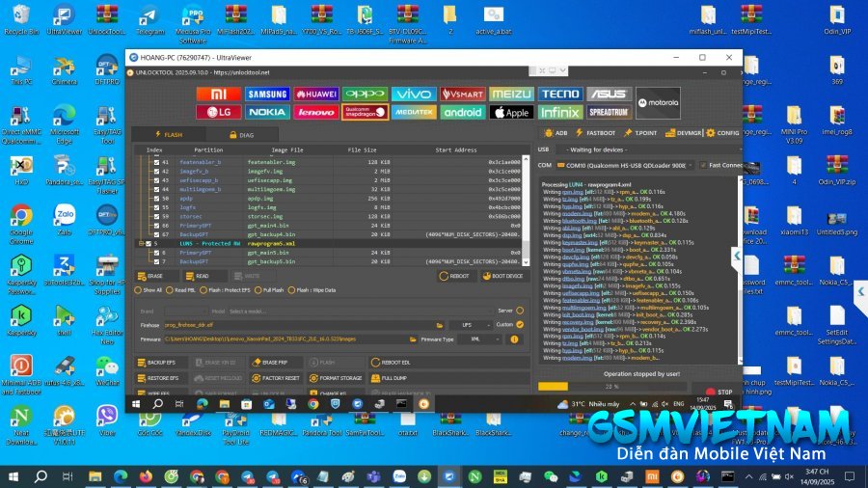Open the Firmware Type XML dropdown
The height and width of the screenshot is (488, 868).
coord(480,339)
